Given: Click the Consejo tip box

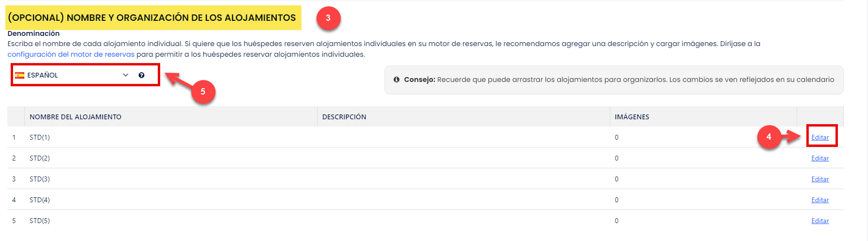Looking at the screenshot, I should [614, 80].
